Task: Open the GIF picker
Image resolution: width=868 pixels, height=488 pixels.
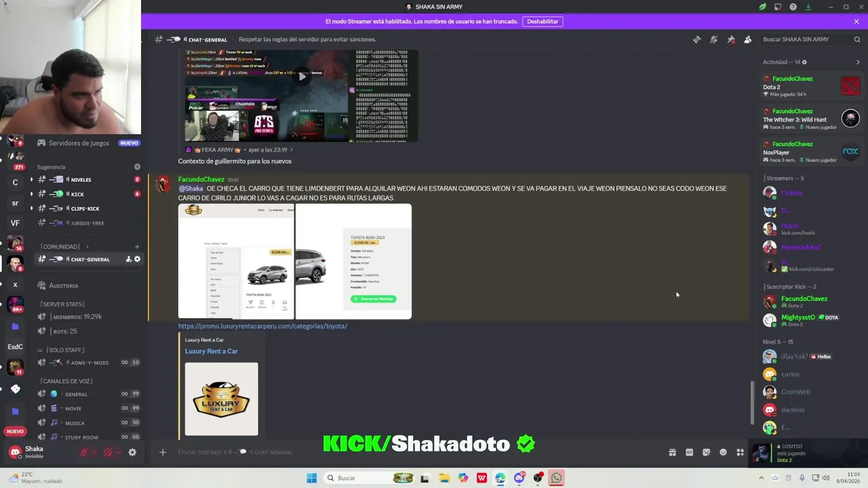Action: [689, 452]
